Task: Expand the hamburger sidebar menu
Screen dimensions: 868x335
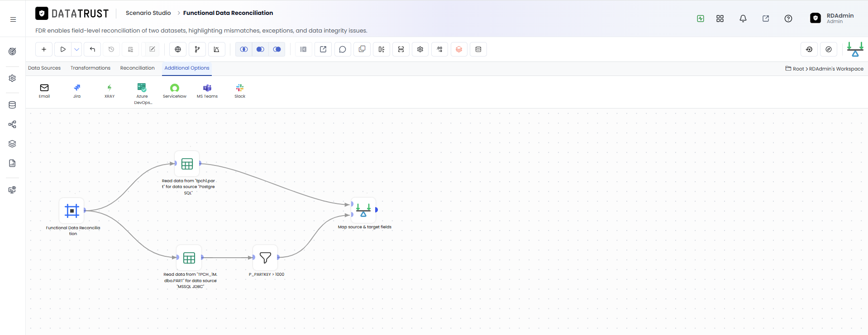Action: [x=13, y=19]
